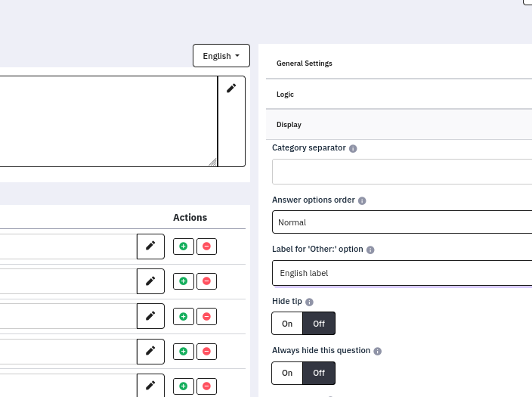Enable Always hide this question

coord(287,373)
